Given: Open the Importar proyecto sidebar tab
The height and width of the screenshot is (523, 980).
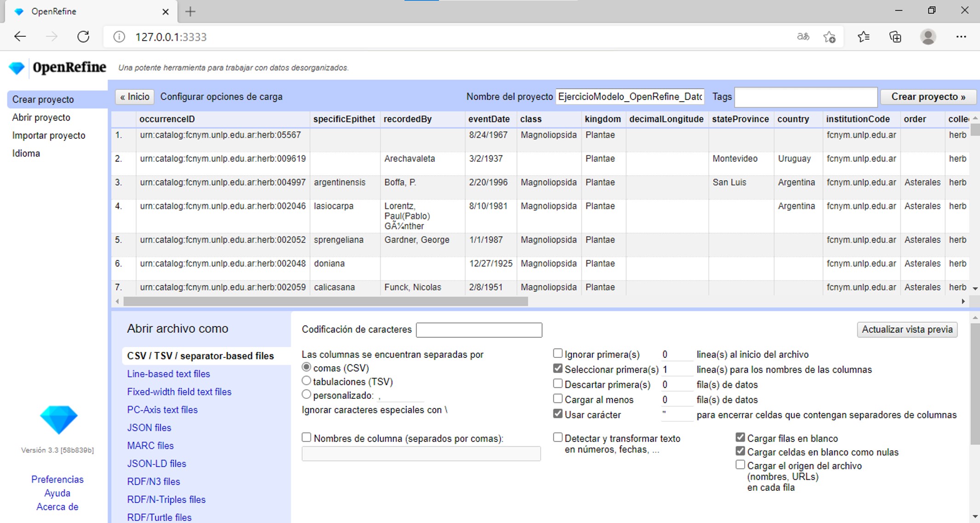Looking at the screenshot, I should coord(49,135).
